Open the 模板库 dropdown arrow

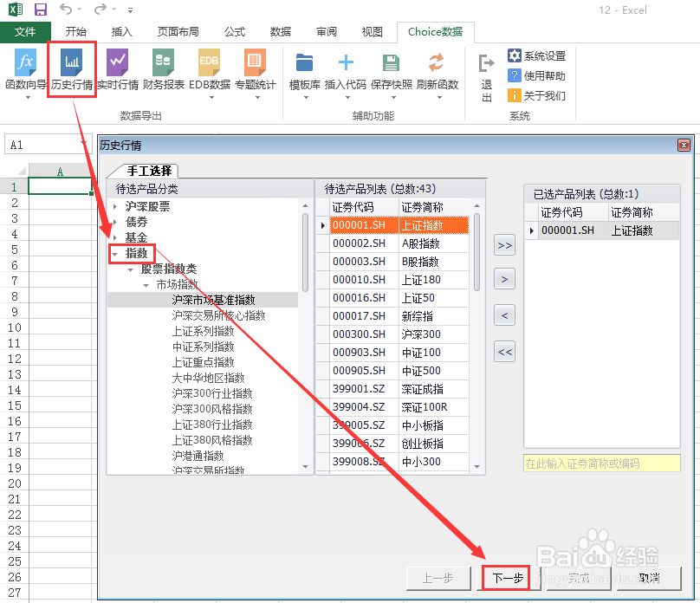pyautogui.click(x=307, y=97)
